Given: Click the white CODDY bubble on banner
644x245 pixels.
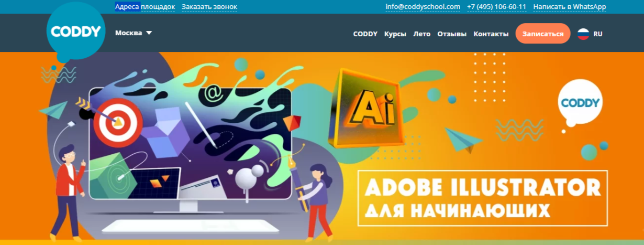Looking at the screenshot, I should pyautogui.click(x=580, y=102).
